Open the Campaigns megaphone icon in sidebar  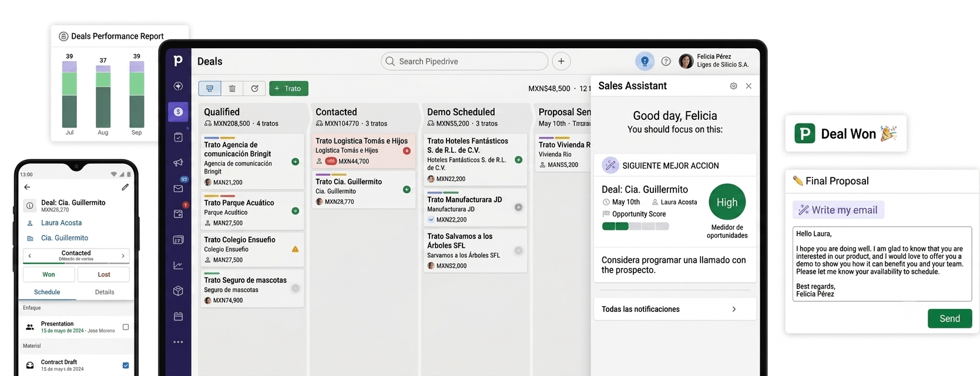coord(178,163)
